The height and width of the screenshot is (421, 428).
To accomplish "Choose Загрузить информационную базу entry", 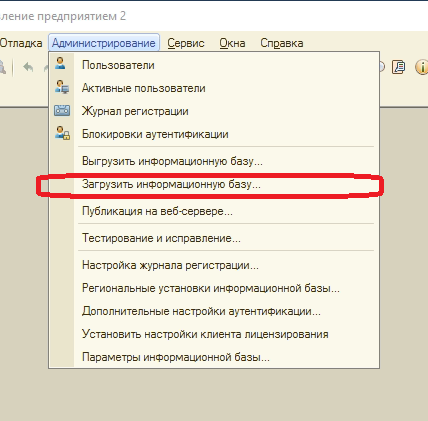I will coord(214,184).
